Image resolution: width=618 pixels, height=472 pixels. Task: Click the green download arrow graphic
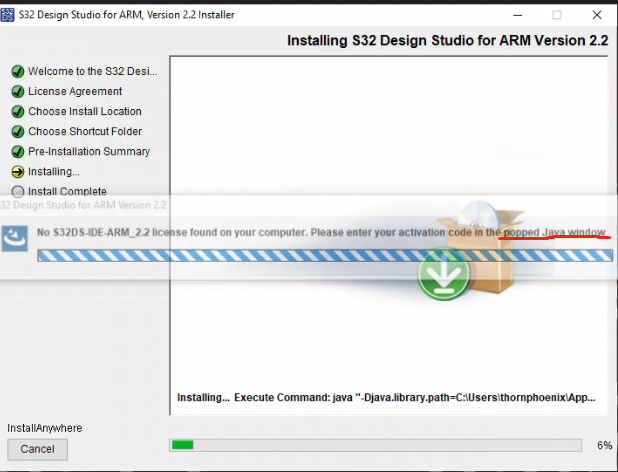point(444,274)
